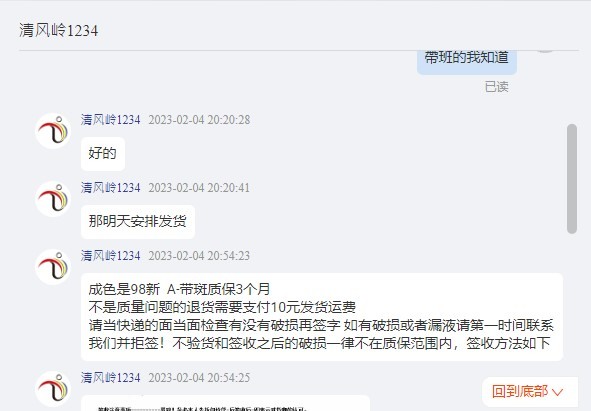Viewport: 591px width, 411px height.
Task: Select the blue 带班的我知道 bubble
Action: tap(467, 60)
